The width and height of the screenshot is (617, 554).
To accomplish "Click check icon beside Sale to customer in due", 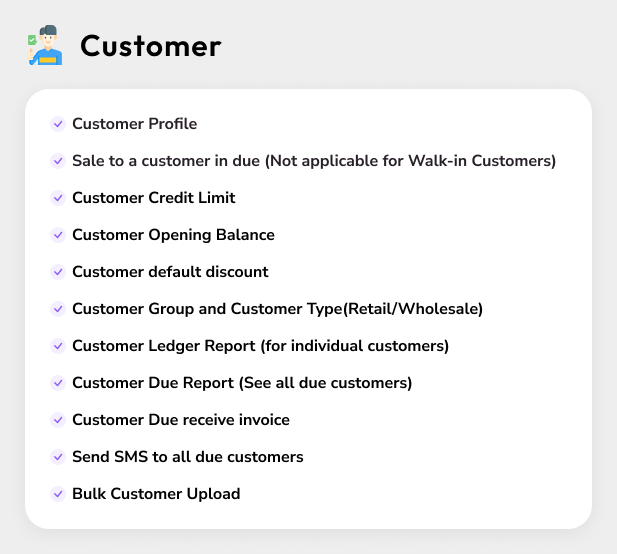I will (x=58, y=161).
